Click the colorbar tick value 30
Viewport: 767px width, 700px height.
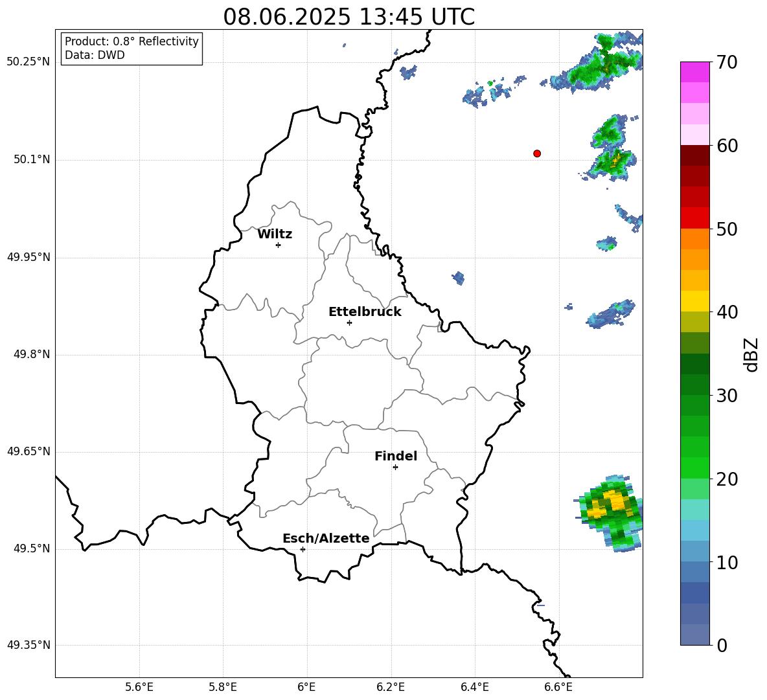click(727, 396)
